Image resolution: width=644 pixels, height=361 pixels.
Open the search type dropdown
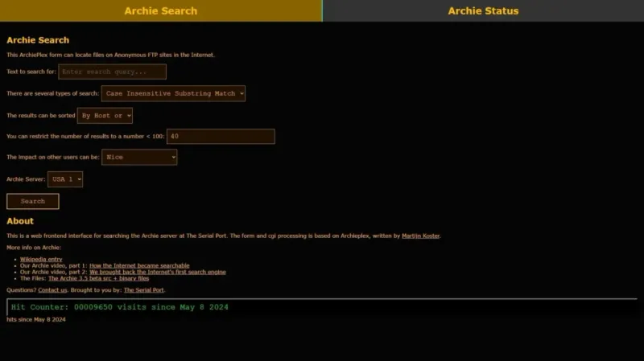173,93
